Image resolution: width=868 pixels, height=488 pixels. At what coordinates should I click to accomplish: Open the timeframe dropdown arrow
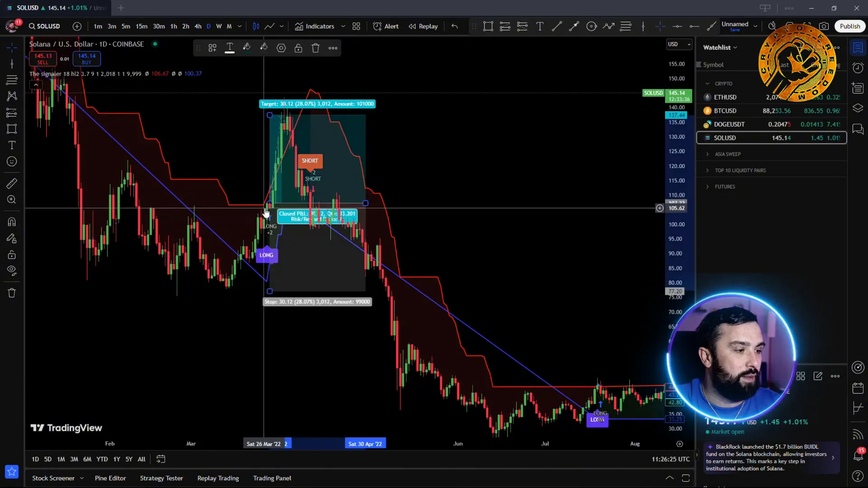click(x=240, y=26)
